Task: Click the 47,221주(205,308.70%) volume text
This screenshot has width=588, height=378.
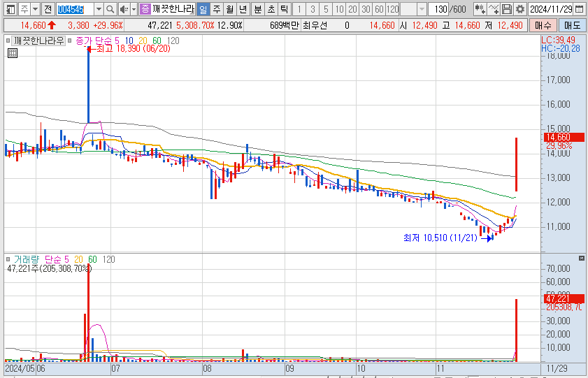Action: click(x=50, y=268)
